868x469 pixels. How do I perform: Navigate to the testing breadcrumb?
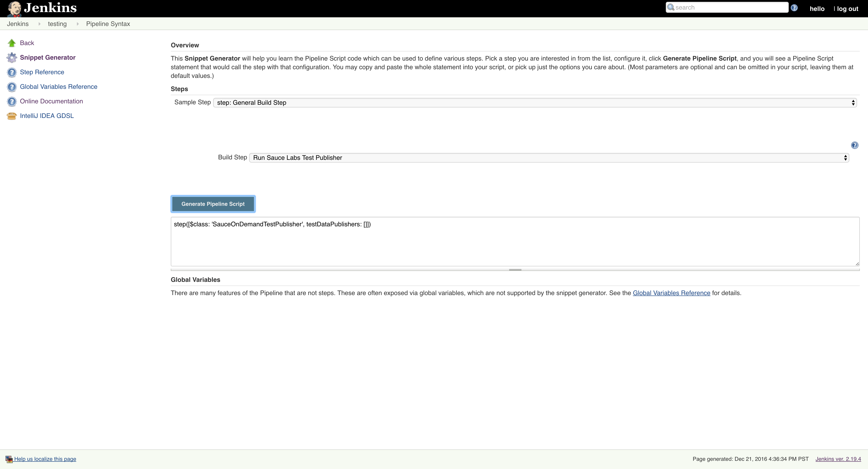tap(57, 24)
